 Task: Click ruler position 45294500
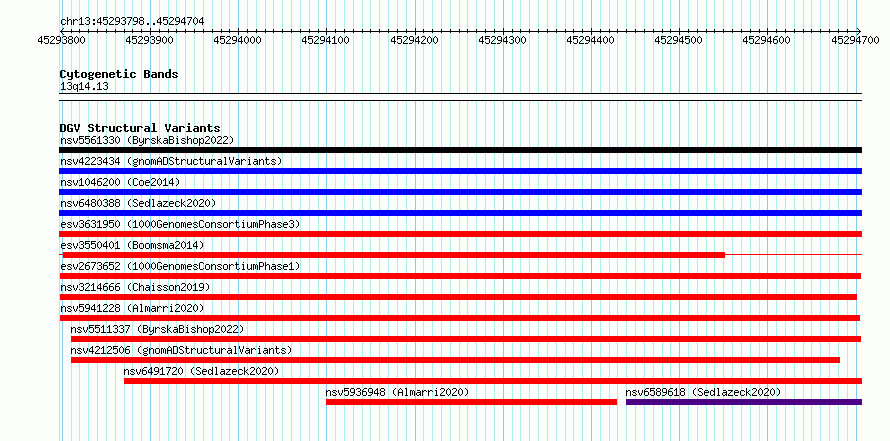679,40
